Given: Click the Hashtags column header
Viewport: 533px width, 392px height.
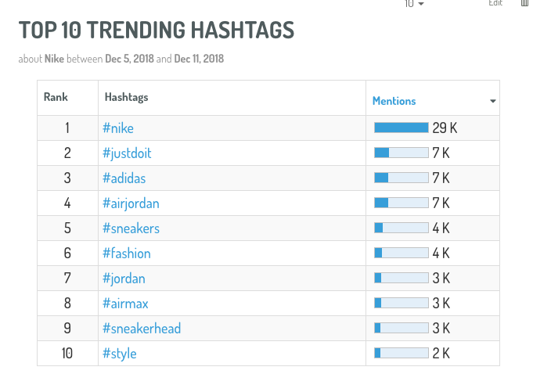Looking at the screenshot, I should [126, 97].
